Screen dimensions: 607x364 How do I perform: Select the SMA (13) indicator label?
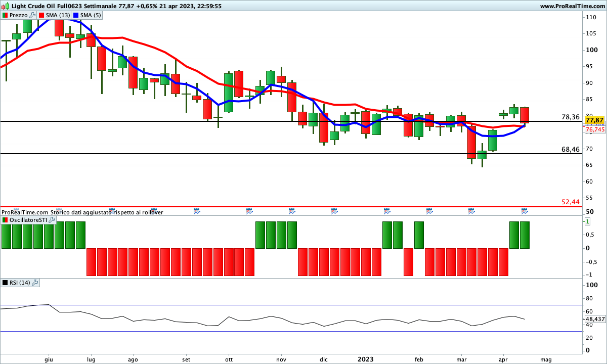click(x=58, y=15)
